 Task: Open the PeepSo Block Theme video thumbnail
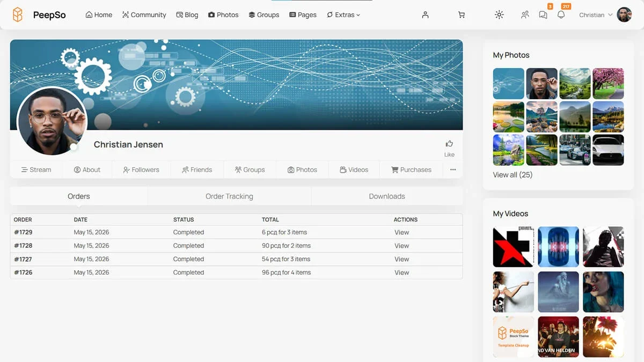(x=514, y=337)
